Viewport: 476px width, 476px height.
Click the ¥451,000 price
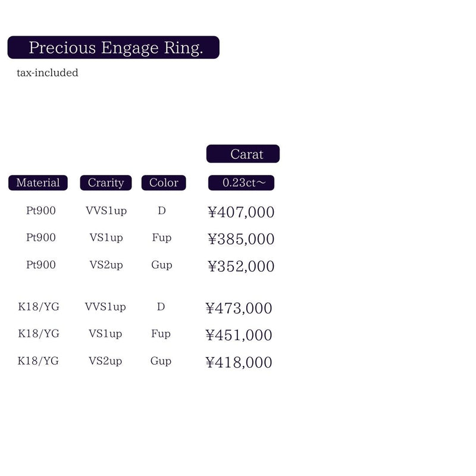[x=239, y=336]
